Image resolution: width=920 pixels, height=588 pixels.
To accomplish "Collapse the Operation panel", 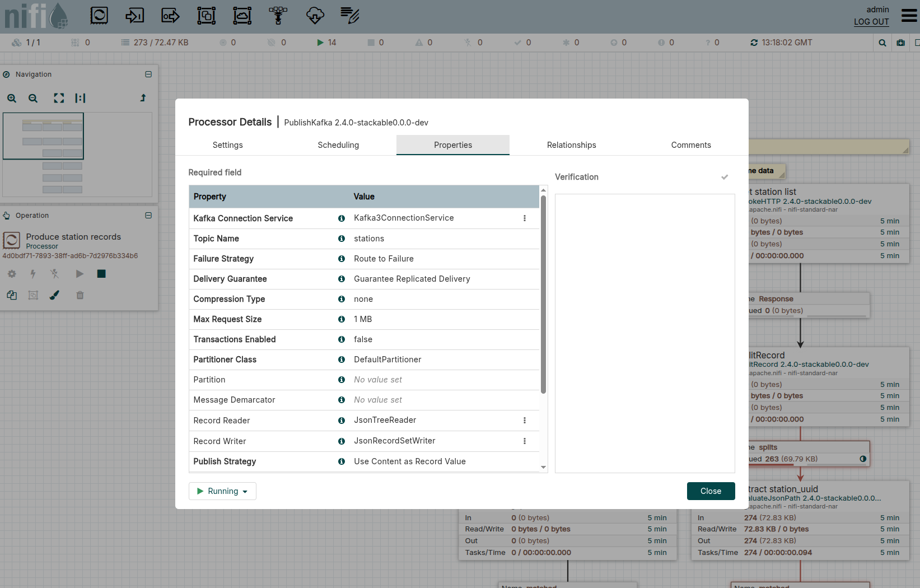I will click(x=148, y=216).
